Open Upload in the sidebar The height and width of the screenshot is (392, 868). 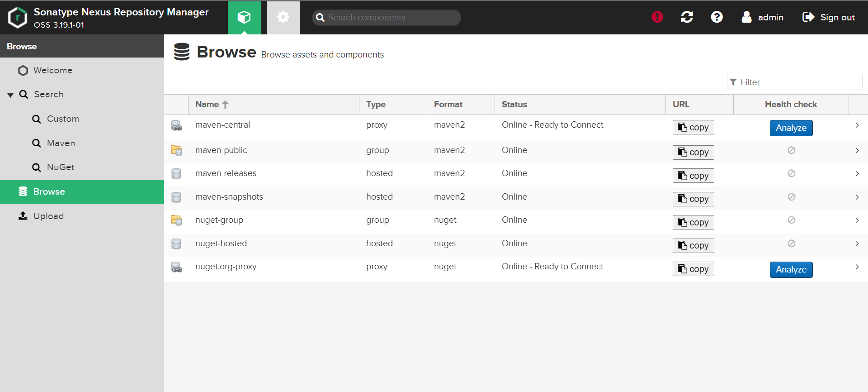coord(82,216)
